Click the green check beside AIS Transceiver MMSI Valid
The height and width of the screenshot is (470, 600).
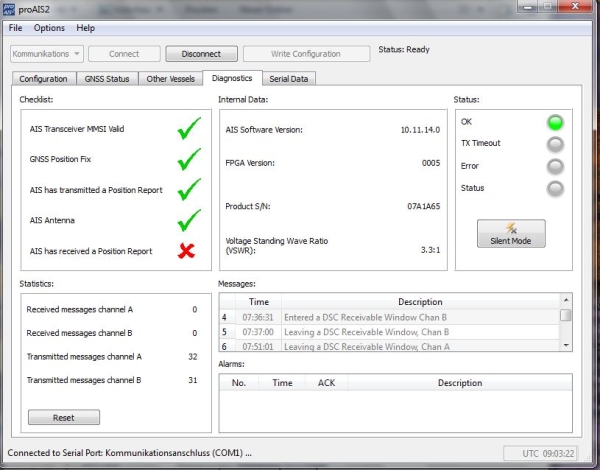click(x=189, y=128)
